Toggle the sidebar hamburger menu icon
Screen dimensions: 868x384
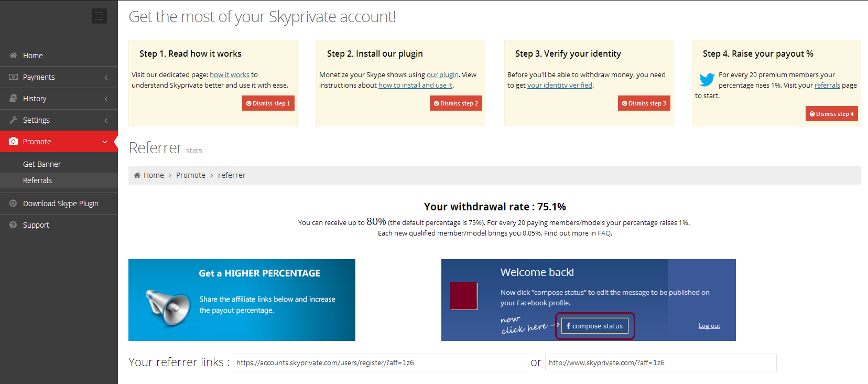(x=99, y=16)
